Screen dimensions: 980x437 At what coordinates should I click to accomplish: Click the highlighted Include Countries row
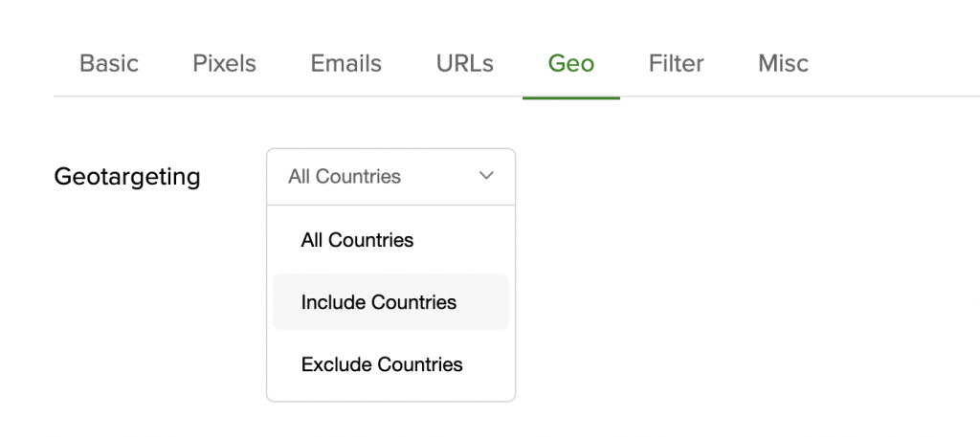pos(390,302)
